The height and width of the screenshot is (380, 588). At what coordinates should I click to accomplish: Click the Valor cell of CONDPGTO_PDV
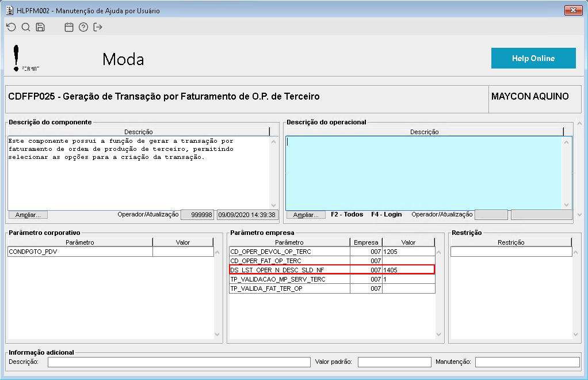click(183, 252)
